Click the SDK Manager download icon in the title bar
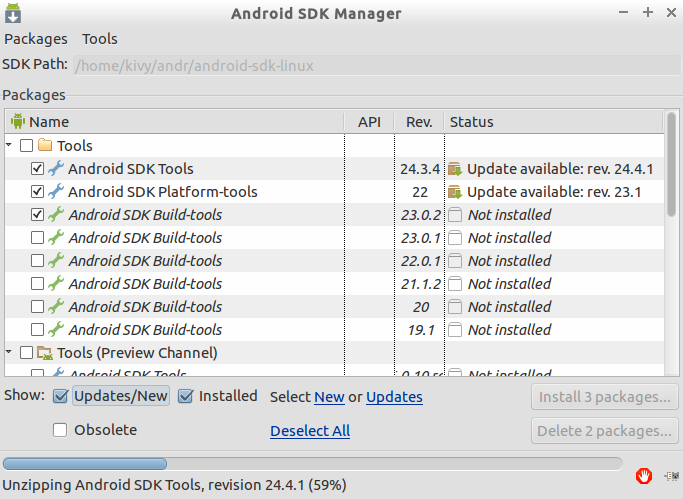 pyautogui.click(x=13, y=13)
